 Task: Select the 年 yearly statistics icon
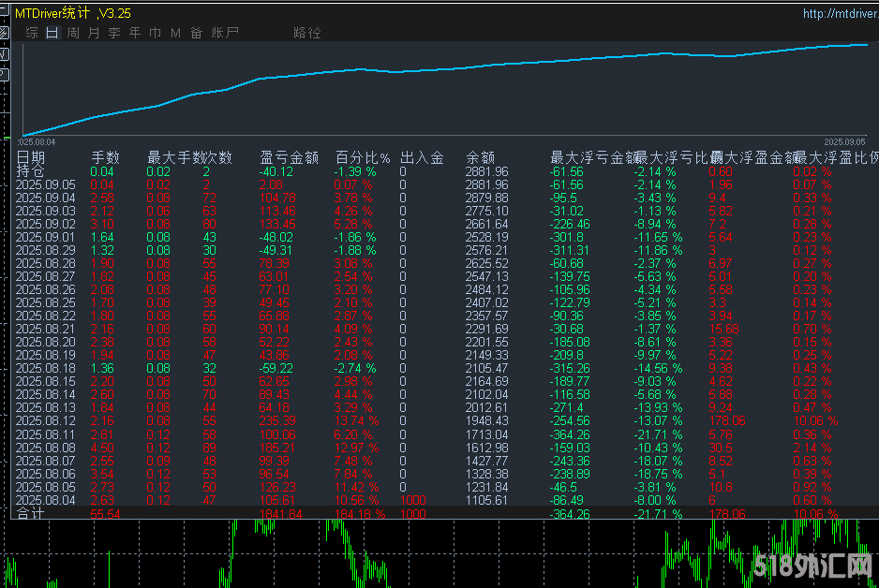[x=134, y=32]
